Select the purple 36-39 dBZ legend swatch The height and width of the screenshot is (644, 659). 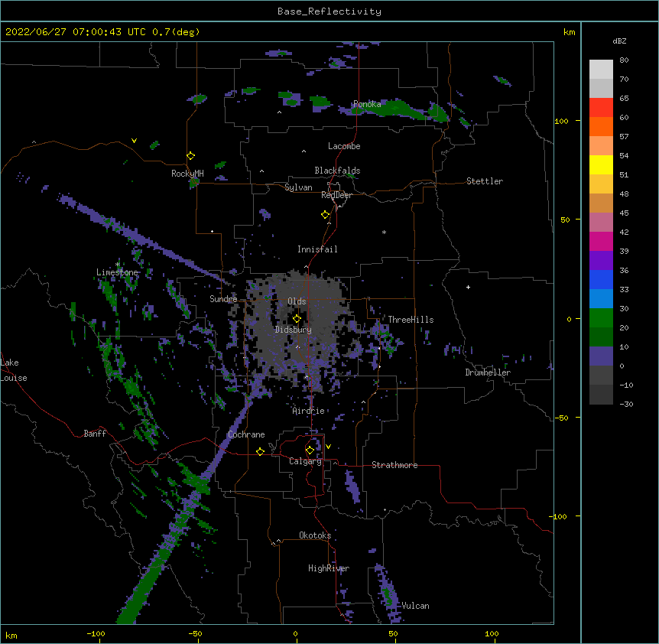[x=601, y=260]
